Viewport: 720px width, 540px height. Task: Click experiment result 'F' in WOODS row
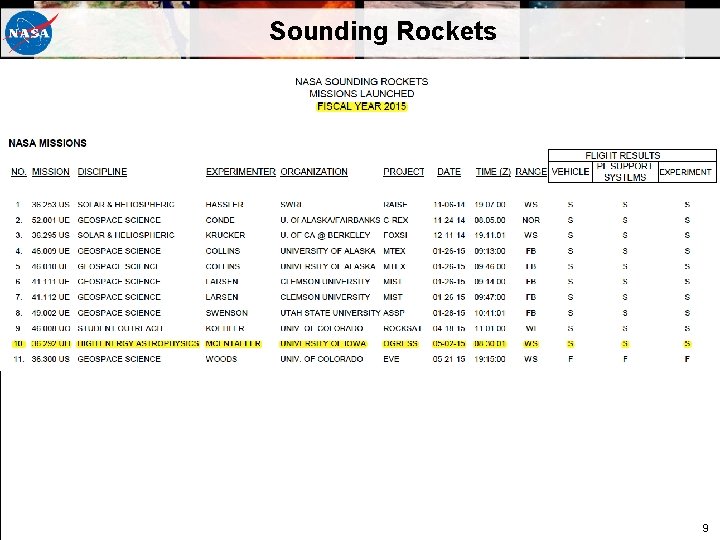[687, 359]
